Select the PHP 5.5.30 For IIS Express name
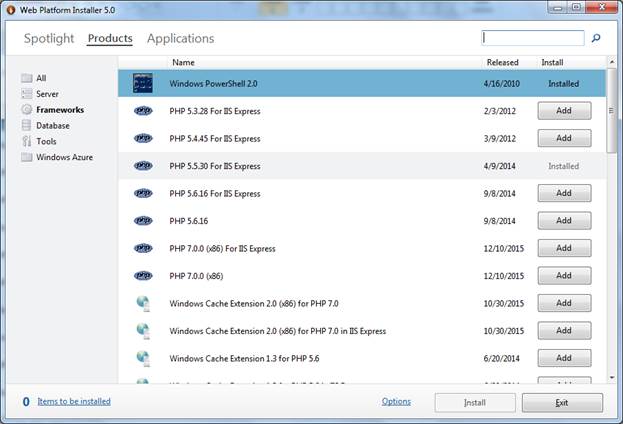The height and width of the screenshot is (424, 623). (215, 166)
